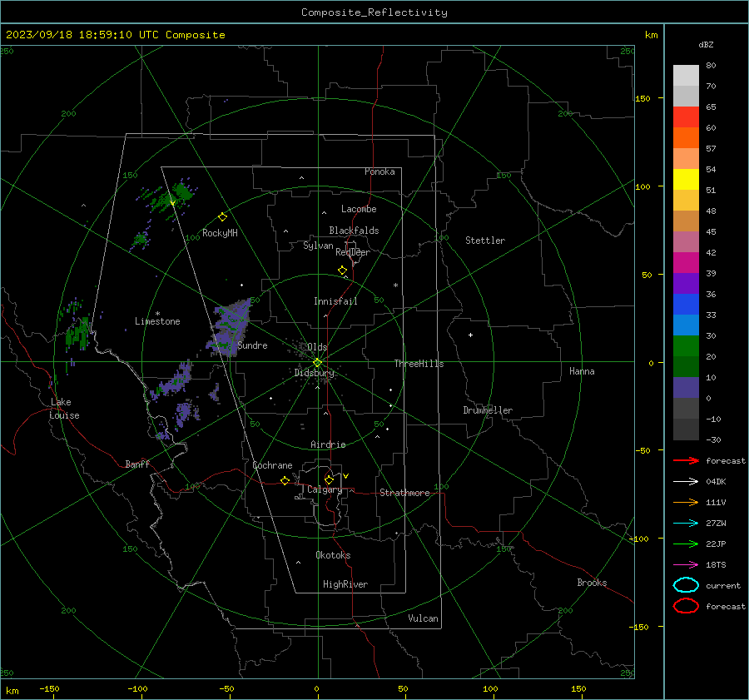This screenshot has width=749, height=700.
Task: Click the purple echo cluster near Sundre
Action: click(230, 327)
